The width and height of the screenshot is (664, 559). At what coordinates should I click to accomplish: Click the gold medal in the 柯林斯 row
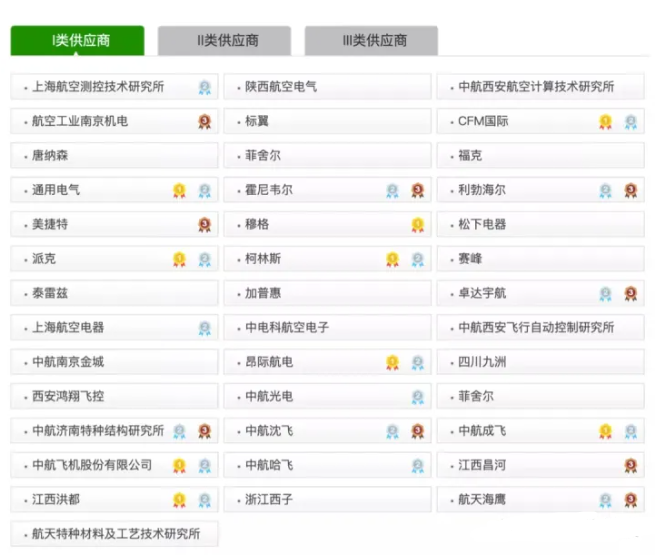pyautogui.click(x=393, y=259)
